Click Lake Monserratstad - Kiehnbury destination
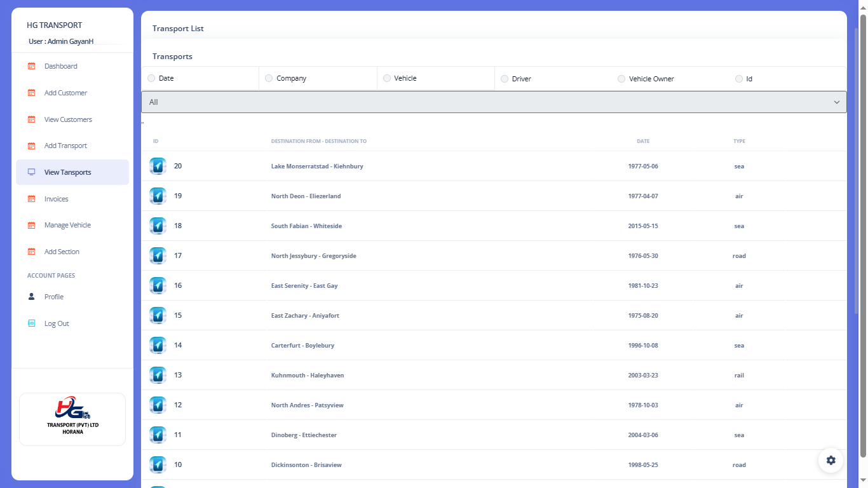 point(317,166)
